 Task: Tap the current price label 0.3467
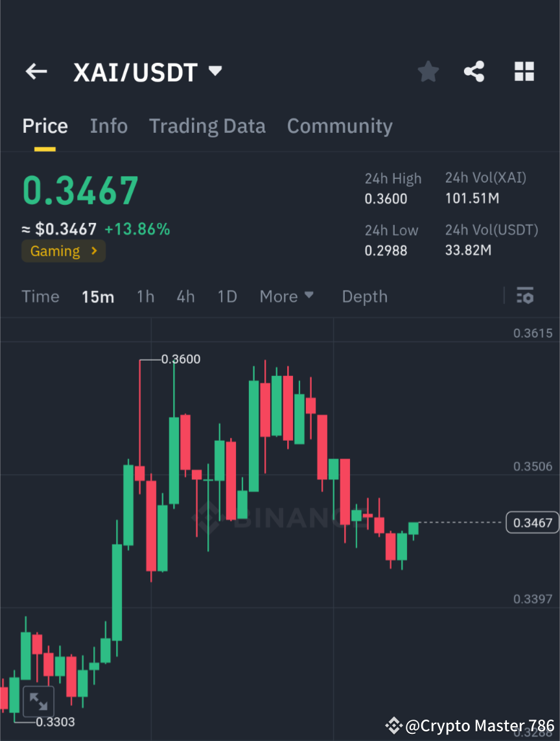click(531, 522)
